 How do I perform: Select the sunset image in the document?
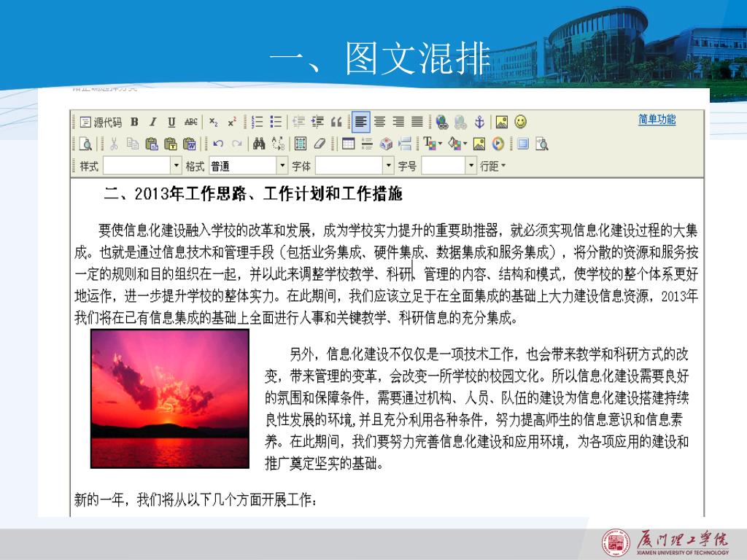(170, 399)
